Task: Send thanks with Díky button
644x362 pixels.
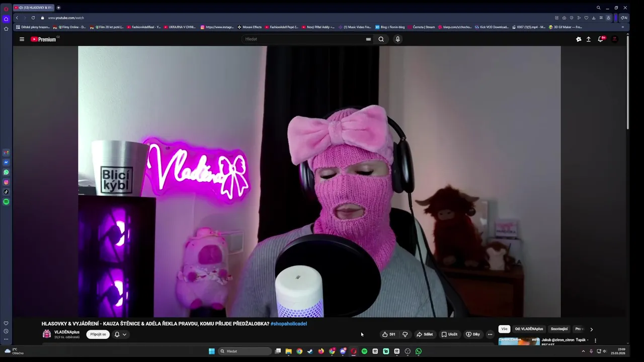Action: click(x=473, y=334)
